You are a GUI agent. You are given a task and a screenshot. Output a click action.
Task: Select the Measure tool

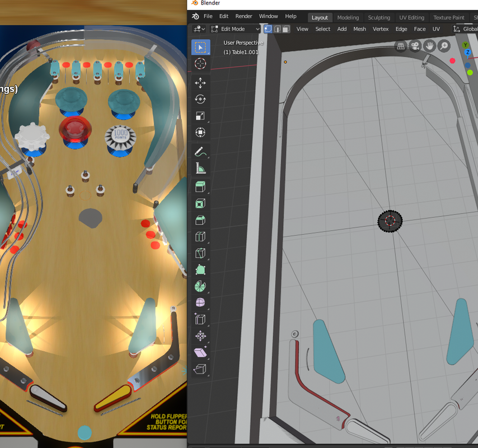(x=200, y=168)
